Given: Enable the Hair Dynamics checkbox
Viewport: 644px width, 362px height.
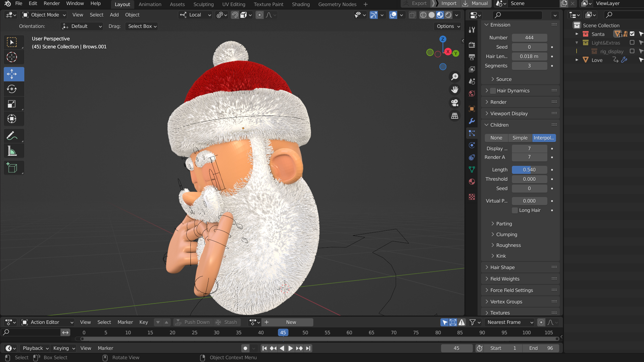Looking at the screenshot, I should 493,91.
